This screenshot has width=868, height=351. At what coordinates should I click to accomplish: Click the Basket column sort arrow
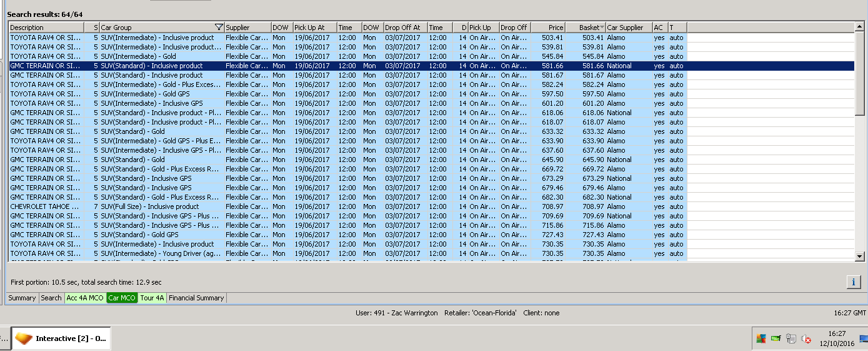(602, 28)
